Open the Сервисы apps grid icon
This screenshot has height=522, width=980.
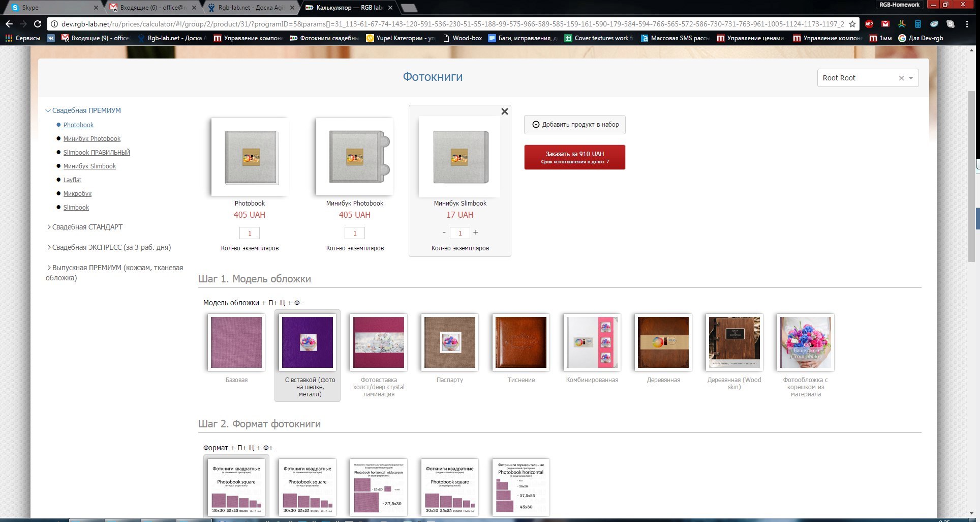pyautogui.click(x=9, y=38)
